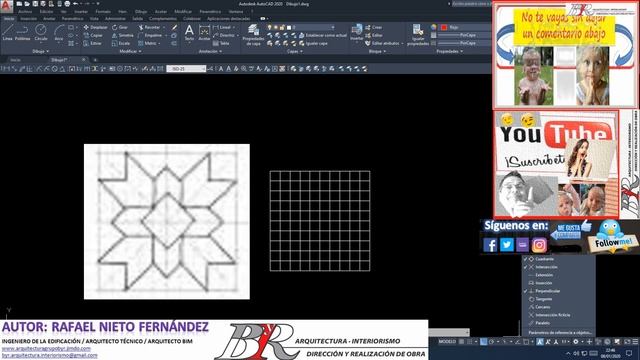Image resolution: width=640 pixels, height=360 pixels.
Task: Click the Simetría mirror tool
Action: point(122,36)
